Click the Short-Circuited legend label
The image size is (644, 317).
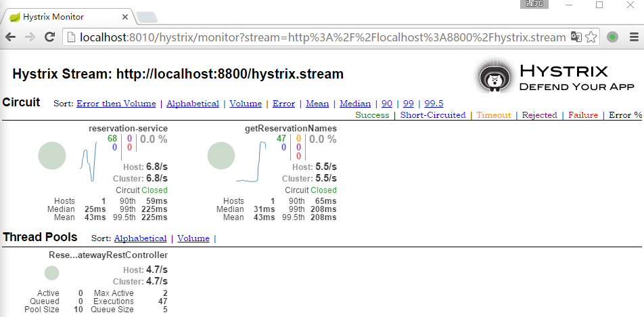(x=433, y=115)
